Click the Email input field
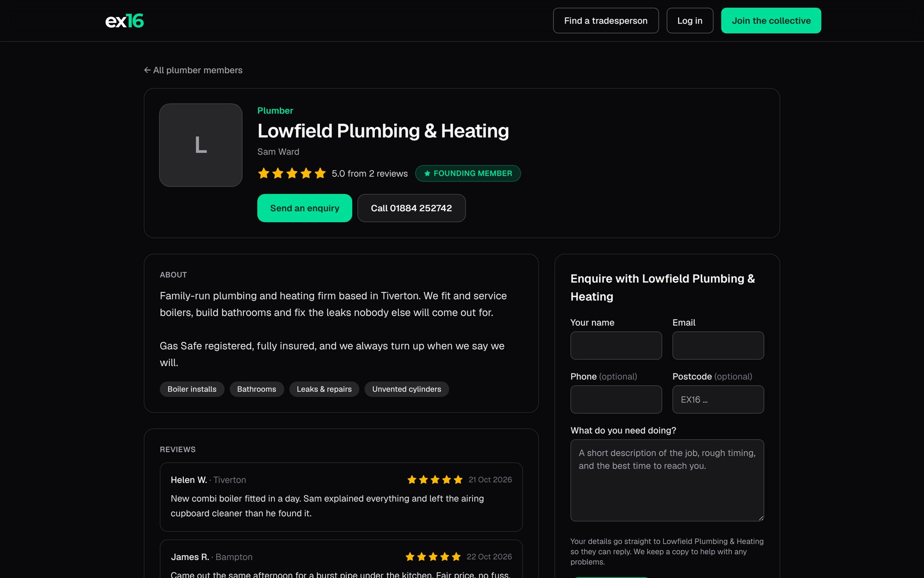Screen dimensions: 924x578 click(718, 345)
